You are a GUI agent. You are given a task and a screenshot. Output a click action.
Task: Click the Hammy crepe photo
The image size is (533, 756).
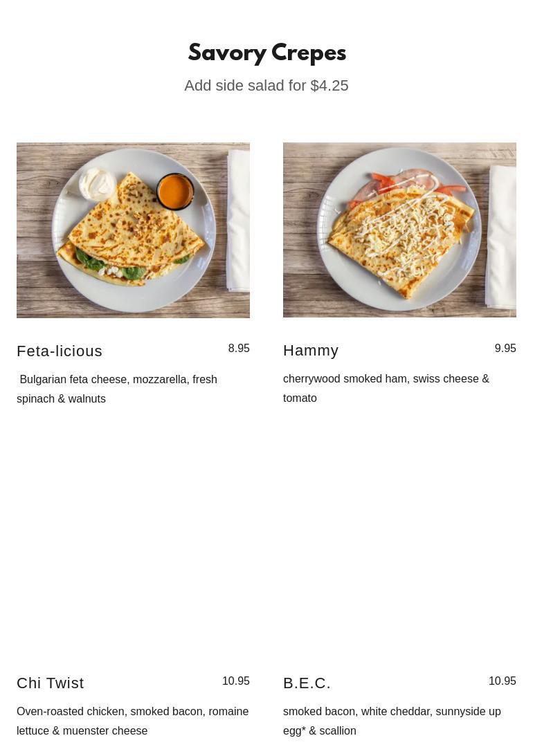click(x=399, y=230)
